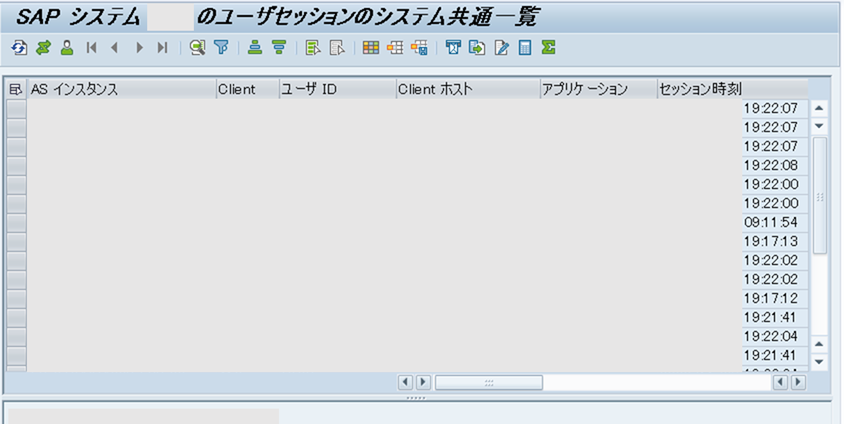844x424 pixels.
Task: Sort list in descending order
Action: click(x=278, y=48)
